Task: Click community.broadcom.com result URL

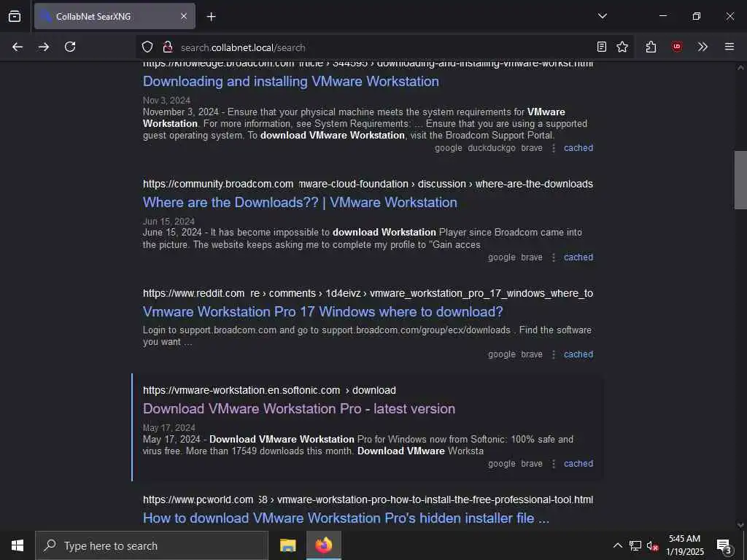Action: pyautogui.click(x=368, y=184)
